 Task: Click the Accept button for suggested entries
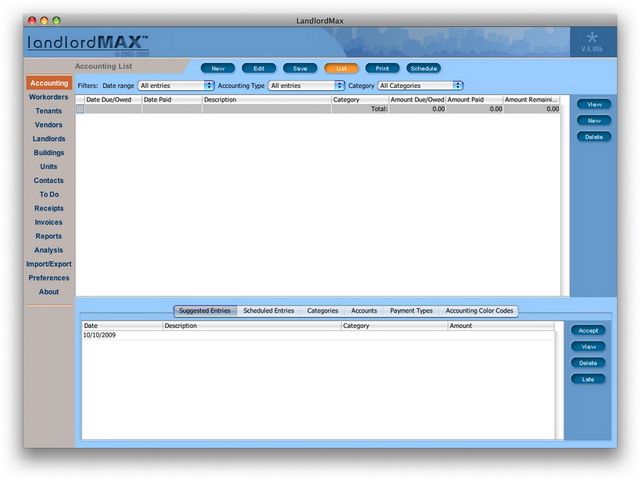pyautogui.click(x=588, y=331)
